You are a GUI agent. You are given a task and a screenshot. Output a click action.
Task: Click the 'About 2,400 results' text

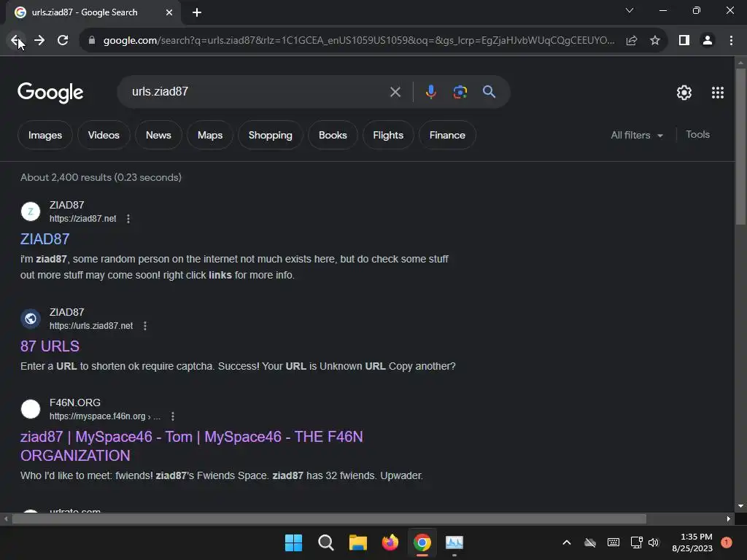pyautogui.click(x=101, y=178)
